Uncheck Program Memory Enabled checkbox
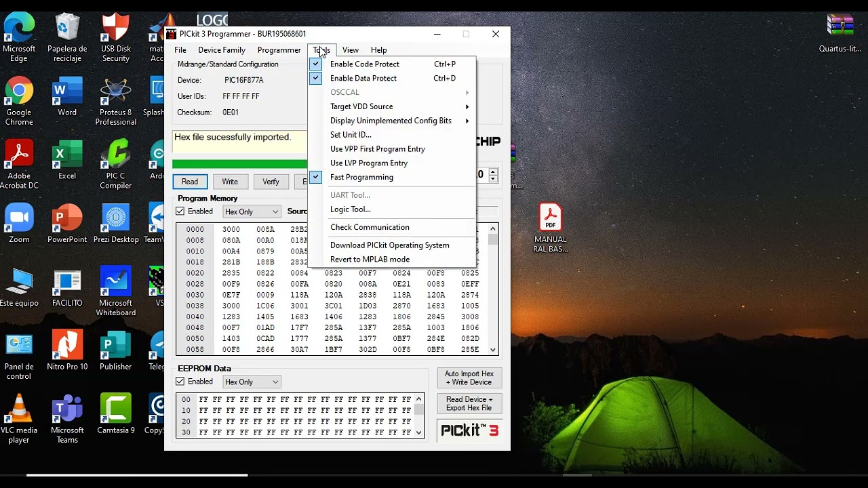Image resolution: width=868 pixels, height=488 pixels. click(180, 211)
